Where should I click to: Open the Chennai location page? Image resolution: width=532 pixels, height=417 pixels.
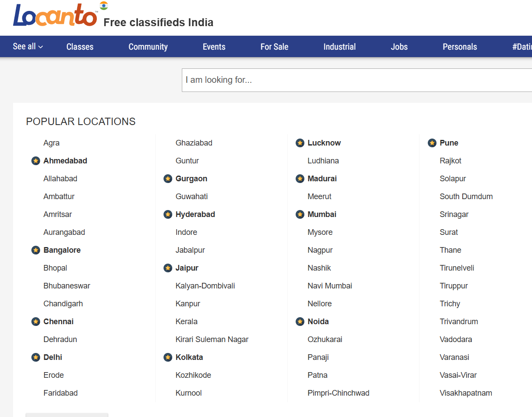(x=58, y=322)
